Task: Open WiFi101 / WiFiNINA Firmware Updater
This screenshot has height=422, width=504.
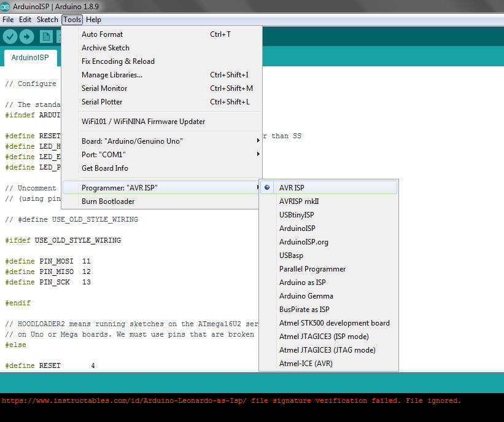Action: point(161,122)
